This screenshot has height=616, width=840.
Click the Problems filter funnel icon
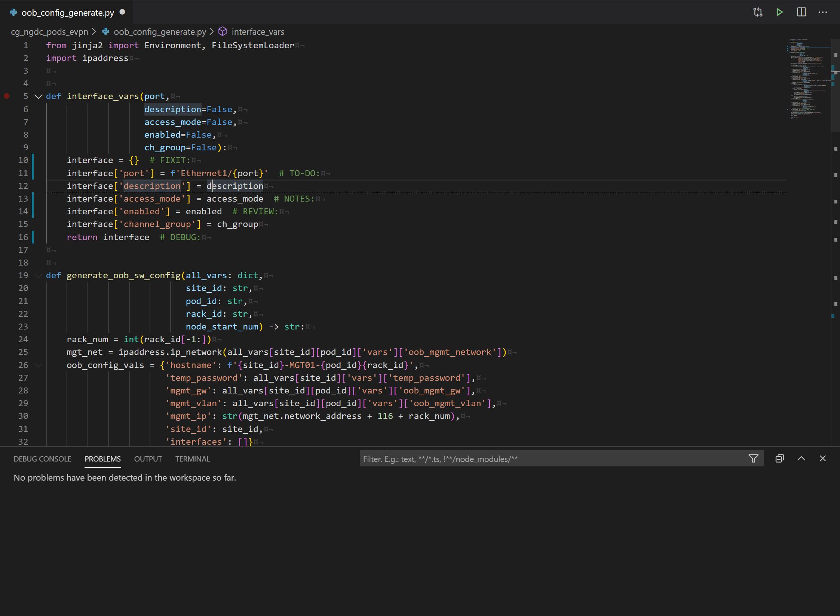click(x=753, y=459)
